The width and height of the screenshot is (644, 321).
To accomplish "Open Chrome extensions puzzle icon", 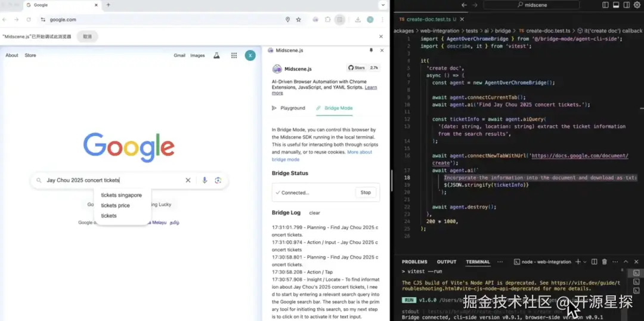I will point(328,19).
